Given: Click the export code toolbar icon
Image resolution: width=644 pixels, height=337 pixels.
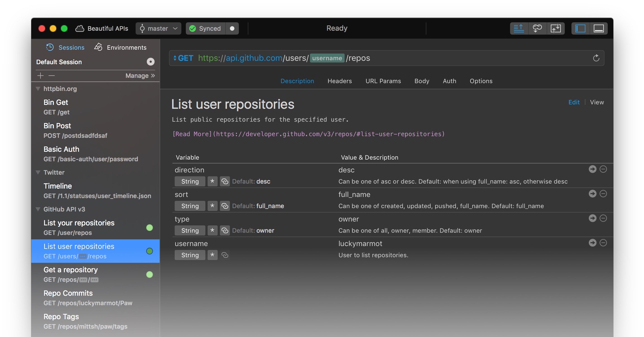Looking at the screenshot, I should point(519,28).
